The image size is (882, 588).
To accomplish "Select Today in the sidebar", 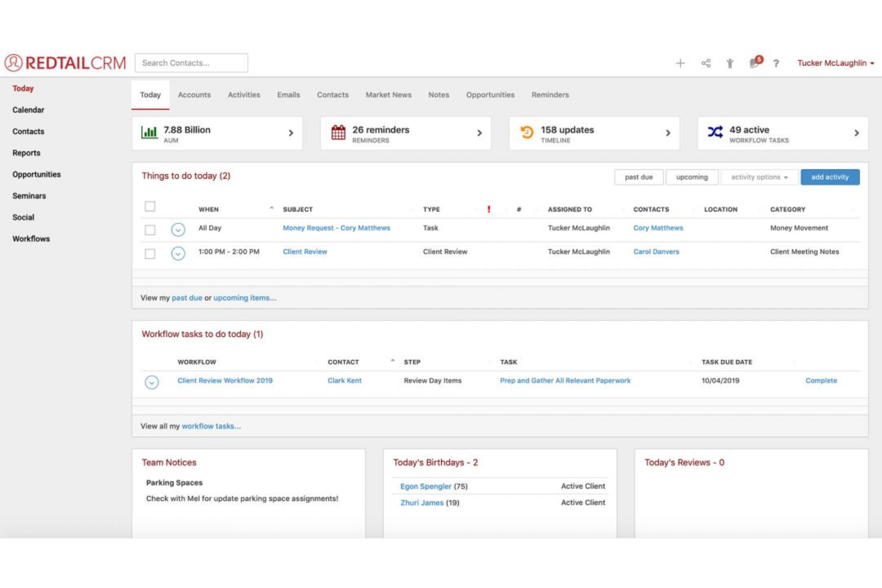I will pyautogui.click(x=23, y=88).
